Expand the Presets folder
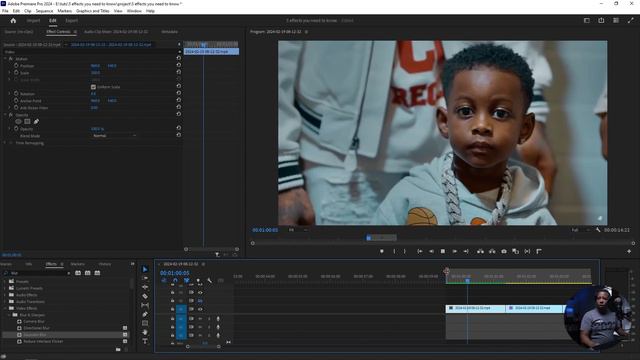 coord(5,281)
